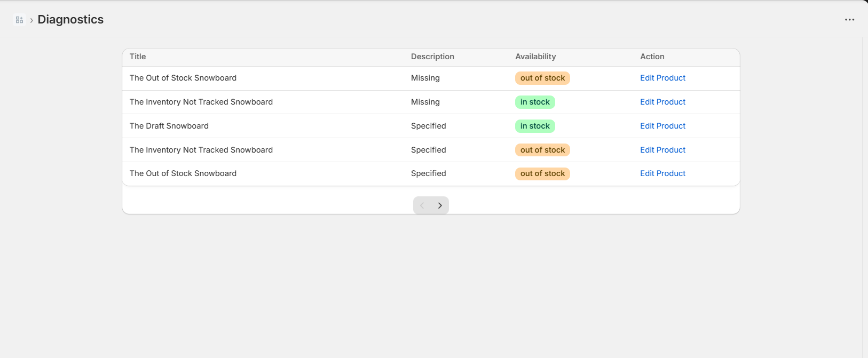Open Edit Product for The Draft Snowboard

[662, 126]
